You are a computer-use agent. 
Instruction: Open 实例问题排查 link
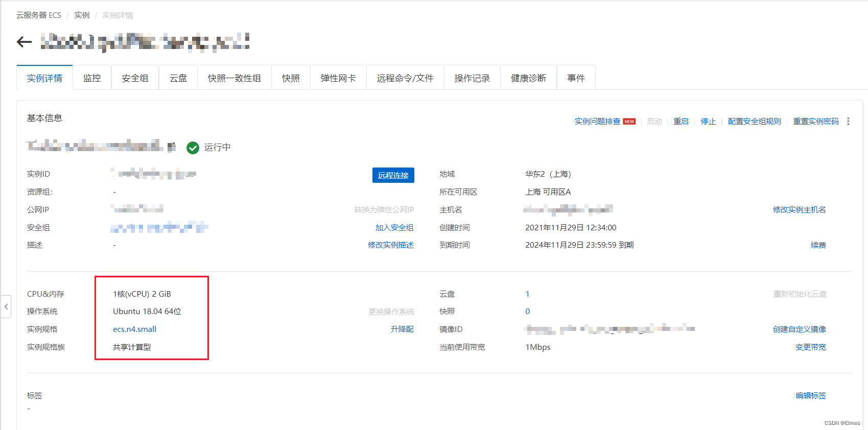[597, 122]
